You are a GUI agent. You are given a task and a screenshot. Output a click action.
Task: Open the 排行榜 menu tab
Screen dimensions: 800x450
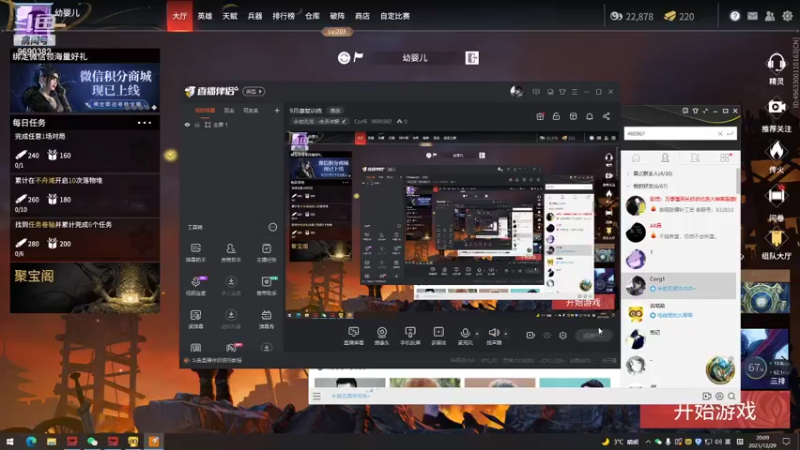[284, 16]
